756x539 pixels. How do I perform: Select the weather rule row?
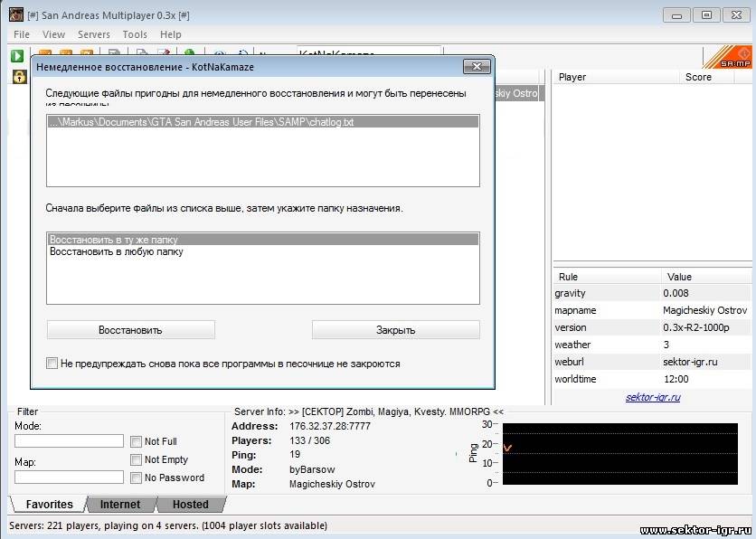pyautogui.click(x=653, y=345)
